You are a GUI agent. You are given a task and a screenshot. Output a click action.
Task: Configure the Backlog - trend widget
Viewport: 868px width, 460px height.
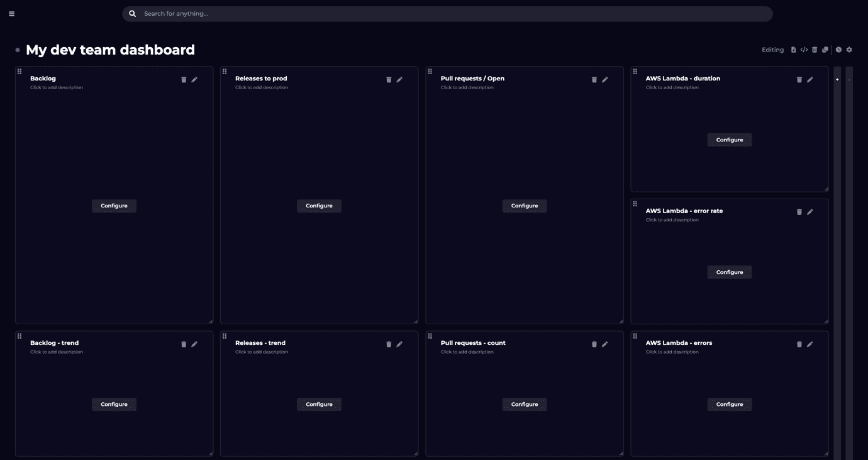(114, 405)
